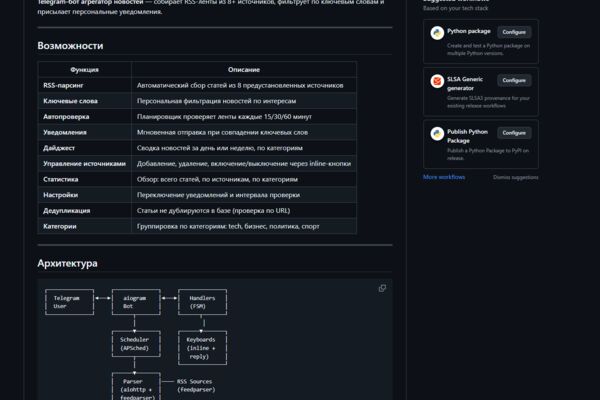Click the Описание column header
This screenshot has height=400, width=600.
coord(244,70)
